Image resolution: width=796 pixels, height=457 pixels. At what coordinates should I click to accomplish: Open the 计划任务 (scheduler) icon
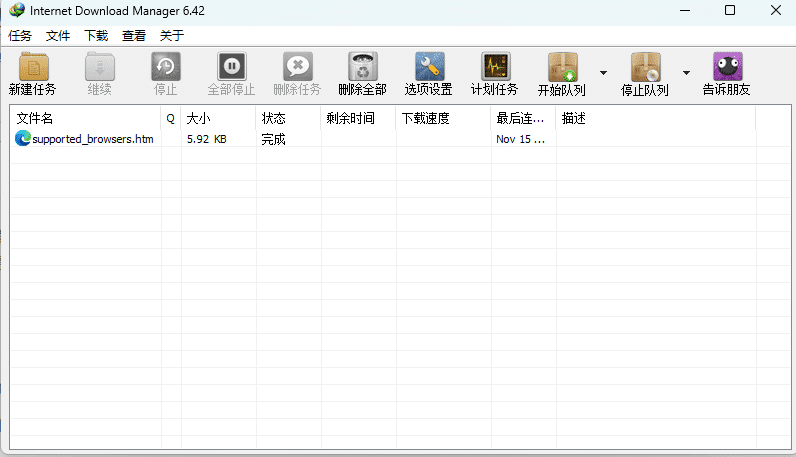pyautogui.click(x=495, y=68)
